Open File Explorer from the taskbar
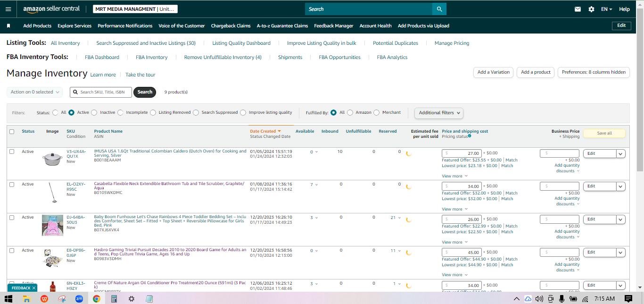The image size is (644, 304). 27,298
